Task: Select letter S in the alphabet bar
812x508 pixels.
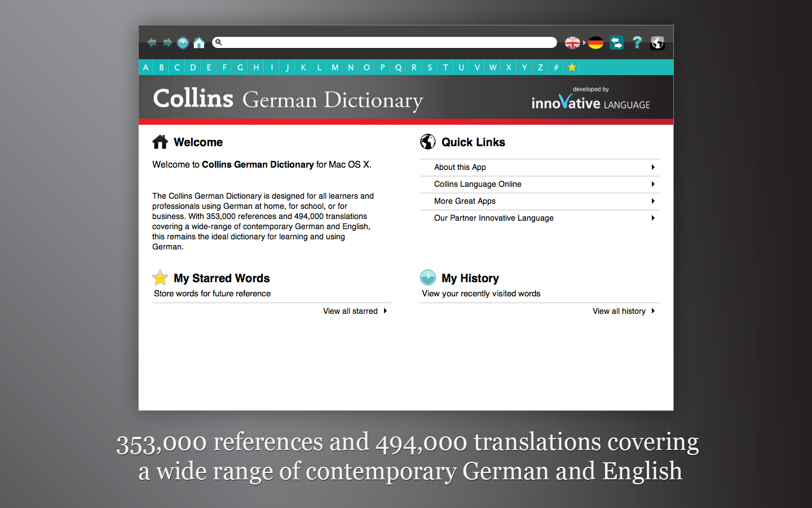Action: (430, 67)
